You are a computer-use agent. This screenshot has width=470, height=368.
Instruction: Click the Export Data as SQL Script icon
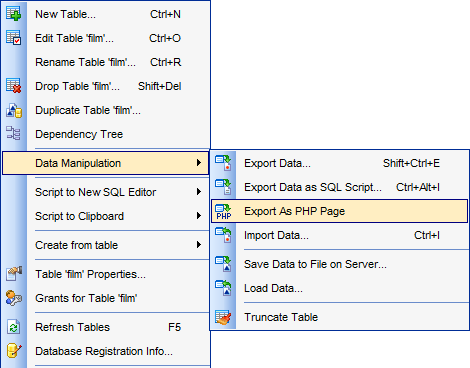pos(223,187)
